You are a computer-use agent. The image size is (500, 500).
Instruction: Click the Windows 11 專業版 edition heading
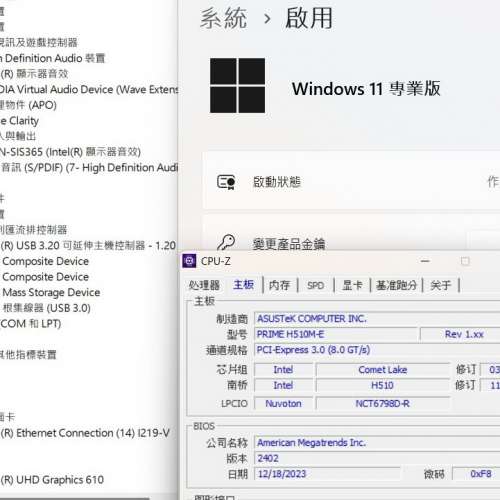(366, 89)
